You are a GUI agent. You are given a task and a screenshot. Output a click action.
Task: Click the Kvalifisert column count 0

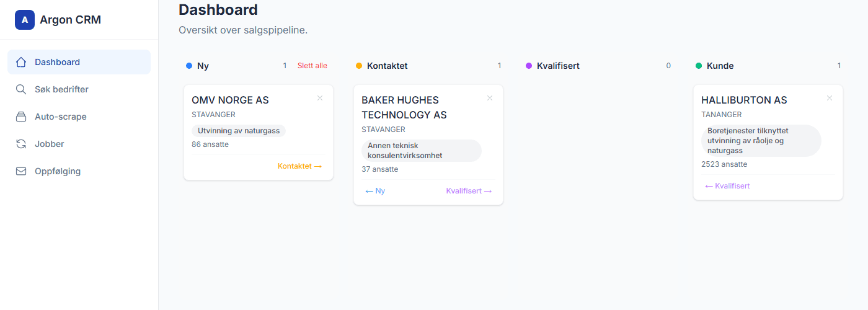point(668,66)
